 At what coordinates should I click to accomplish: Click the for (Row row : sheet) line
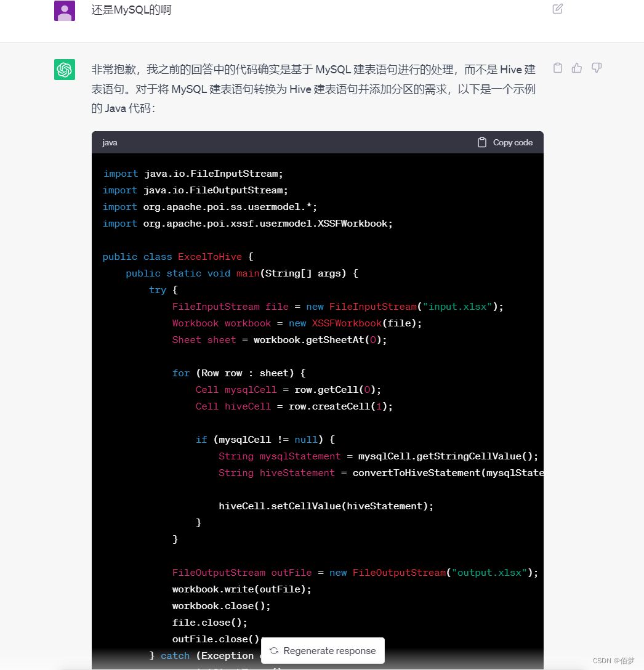coord(239,373)
